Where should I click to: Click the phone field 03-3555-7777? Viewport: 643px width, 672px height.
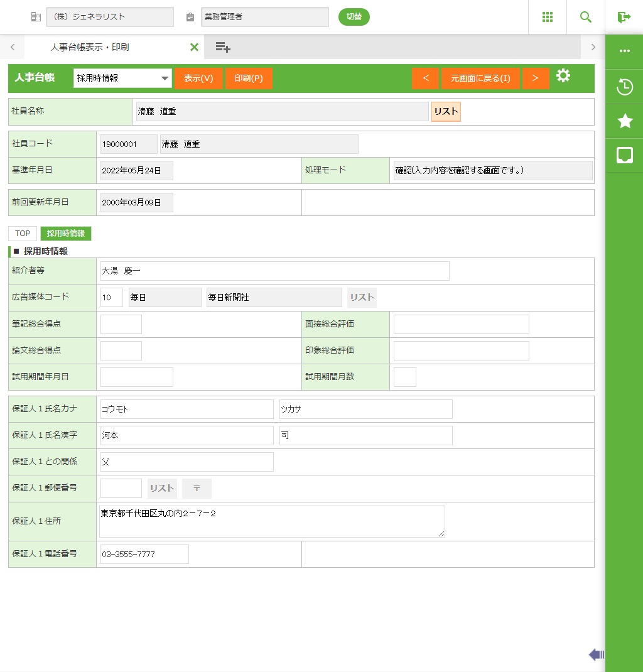[x=144, y=554]
